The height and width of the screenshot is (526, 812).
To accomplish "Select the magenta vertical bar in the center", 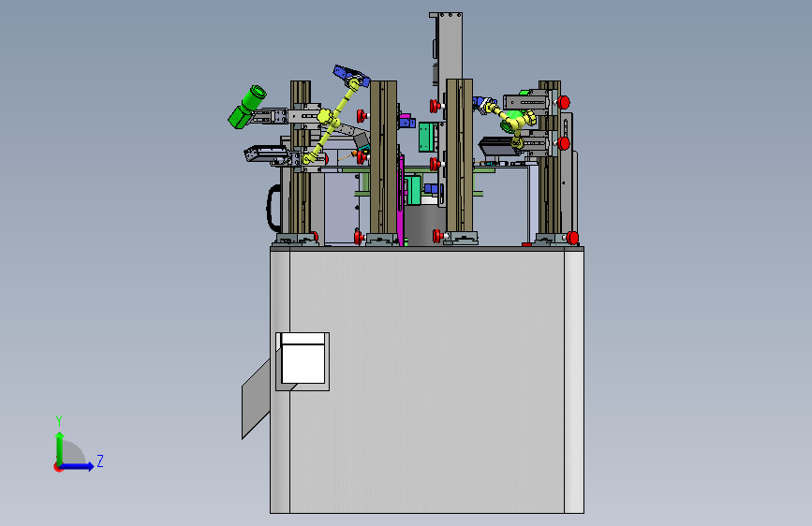I will (400, 200).
